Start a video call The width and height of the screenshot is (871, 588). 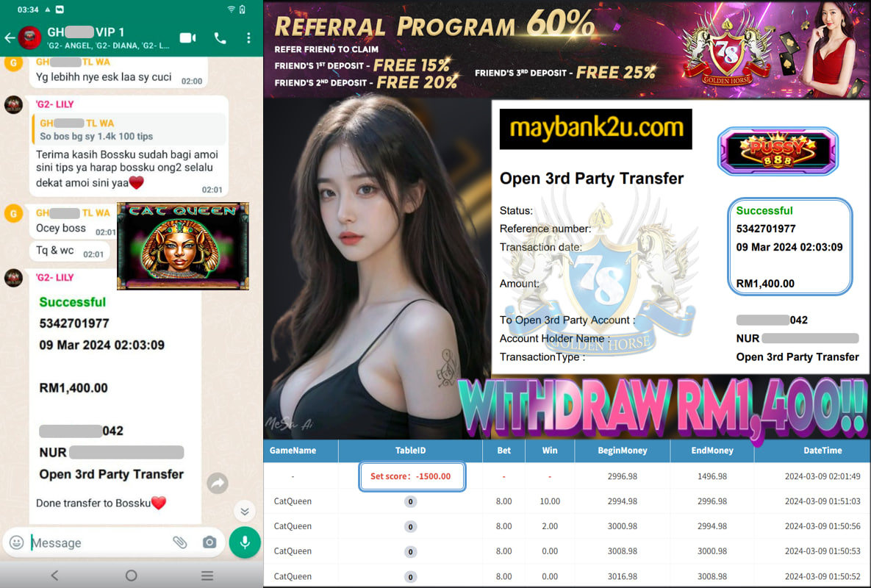pos(187,37)
